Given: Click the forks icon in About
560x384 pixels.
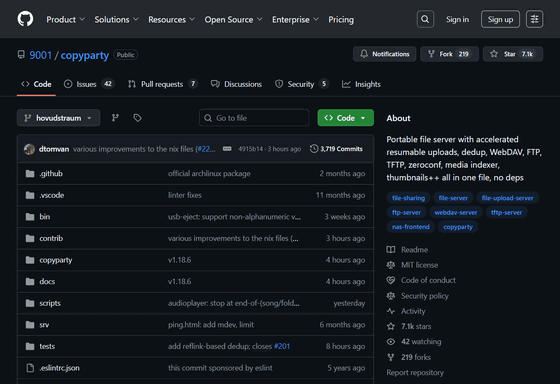Looking at the screenshot, I should point(391,357).
